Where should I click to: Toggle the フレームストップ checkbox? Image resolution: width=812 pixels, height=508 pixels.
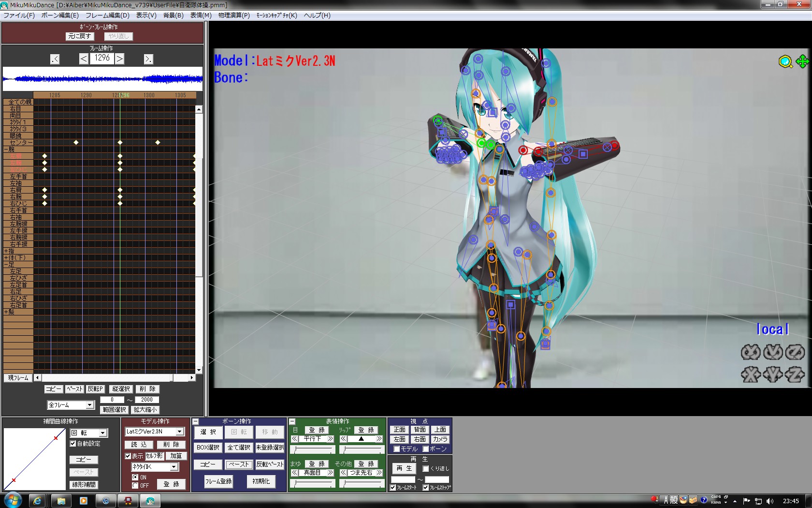click(425, 488)
